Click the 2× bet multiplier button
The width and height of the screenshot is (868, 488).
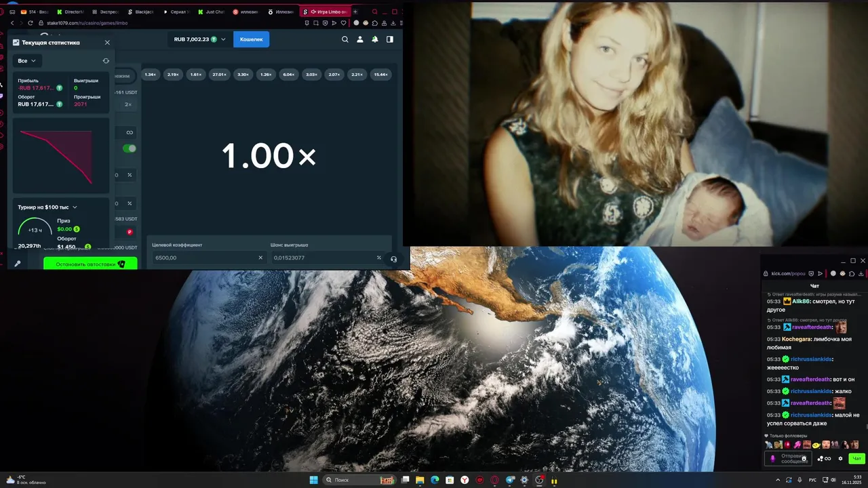(127, 104)
